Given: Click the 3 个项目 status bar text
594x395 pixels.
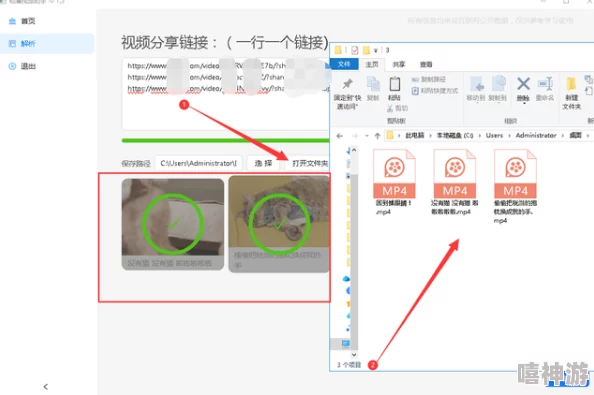Looking at the screenshot, I should 349,365.
